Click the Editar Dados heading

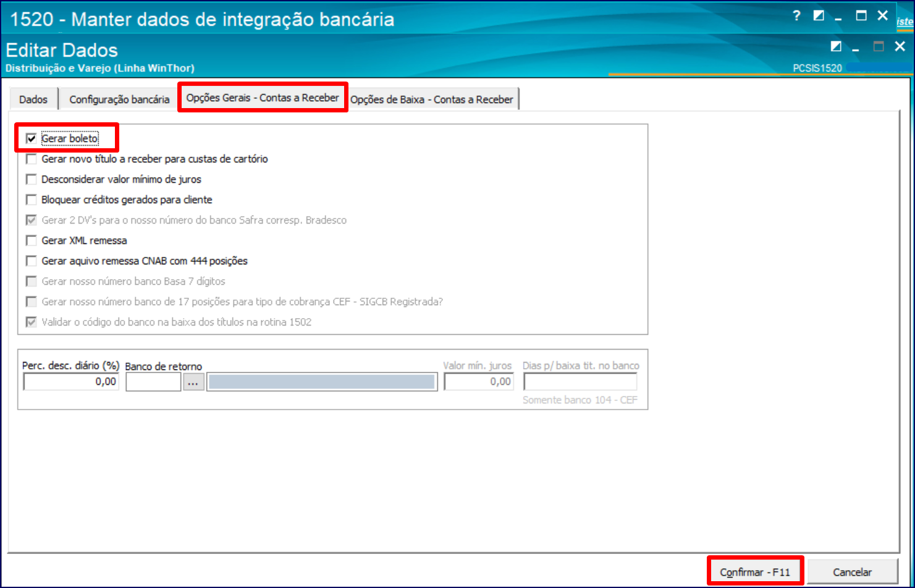click(x=62, y=50)
